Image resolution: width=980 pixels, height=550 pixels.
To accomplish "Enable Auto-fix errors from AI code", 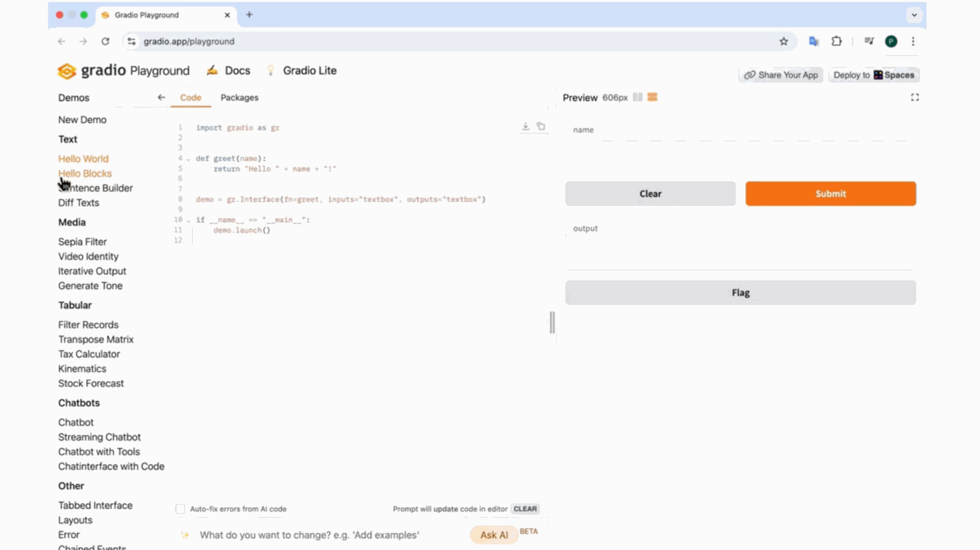I will [x=180, y=509].
